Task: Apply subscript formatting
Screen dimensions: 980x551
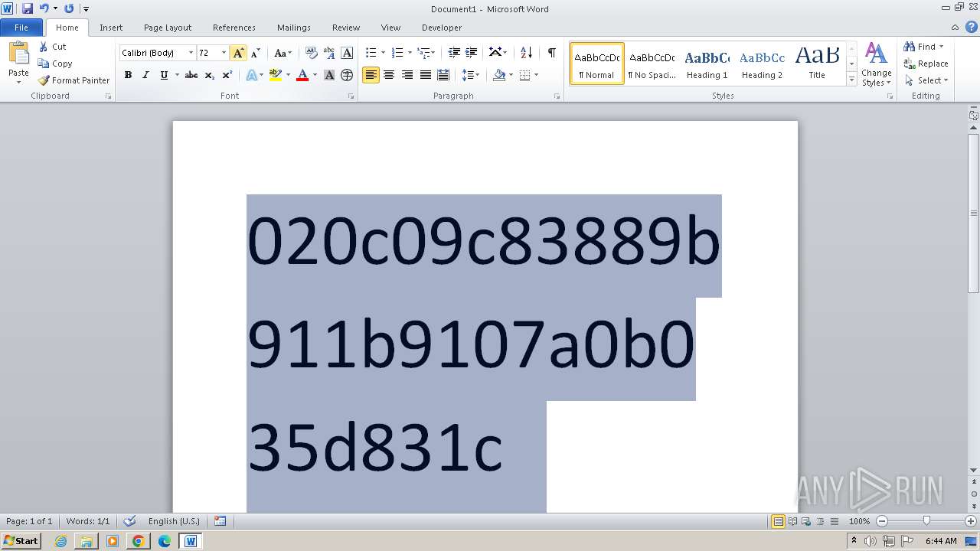Action: (x=210, y=75)
